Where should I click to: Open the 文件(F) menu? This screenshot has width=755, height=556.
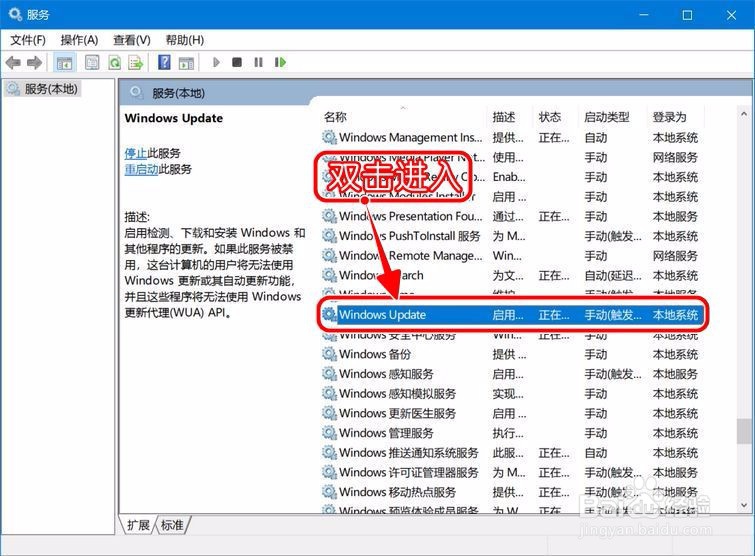[28, 40]
